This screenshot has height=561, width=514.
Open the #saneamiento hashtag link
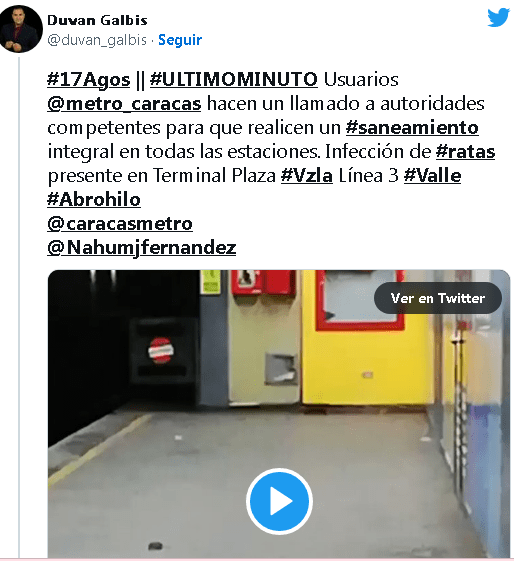[412, 127]
